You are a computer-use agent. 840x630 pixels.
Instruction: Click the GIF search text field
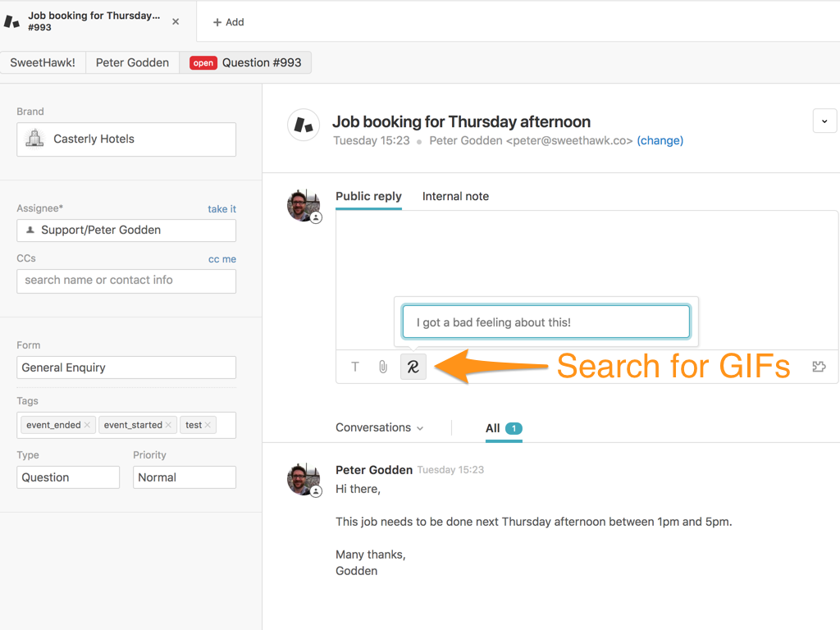[546, 322]
